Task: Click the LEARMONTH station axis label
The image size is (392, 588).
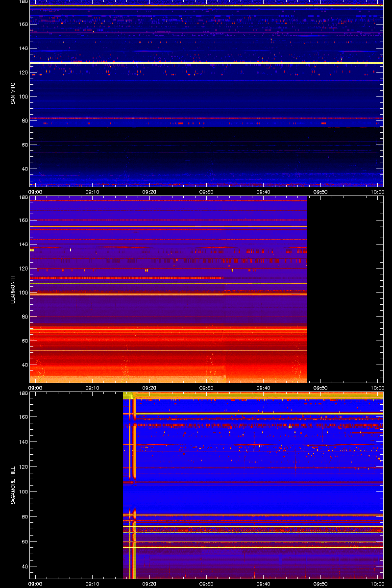Action: [13, 289]
